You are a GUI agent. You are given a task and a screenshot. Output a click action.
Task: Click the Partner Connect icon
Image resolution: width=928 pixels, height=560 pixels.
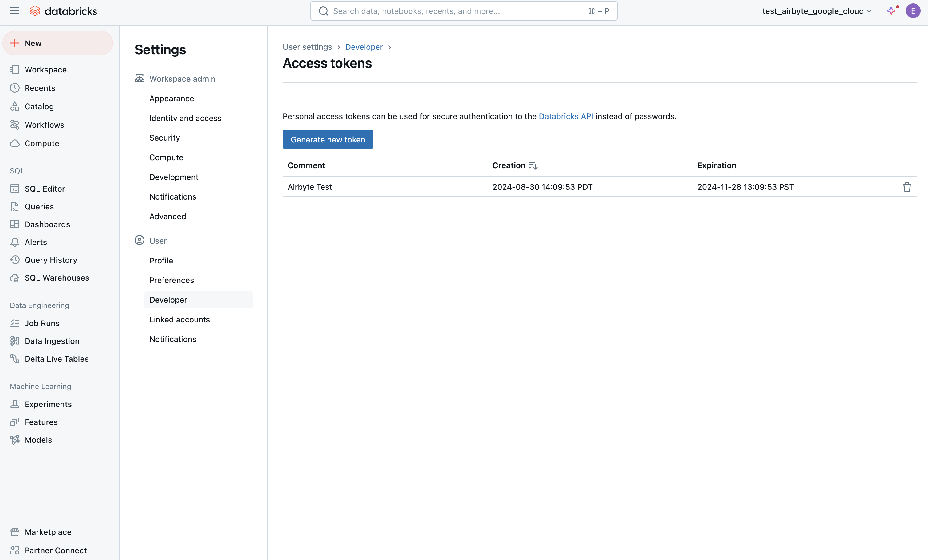(x=15, y=550)
